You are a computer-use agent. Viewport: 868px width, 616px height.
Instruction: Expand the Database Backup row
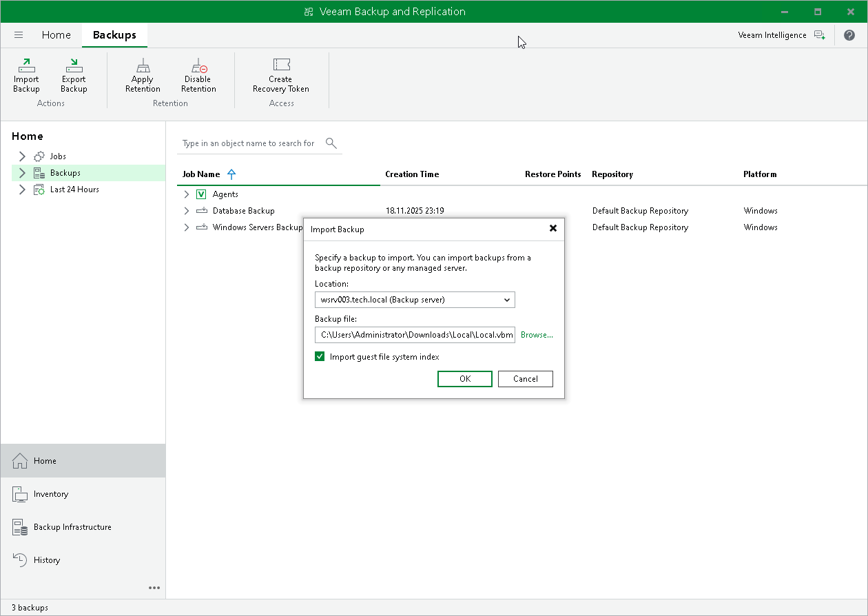pyautogui.click(x=186, y=211)
